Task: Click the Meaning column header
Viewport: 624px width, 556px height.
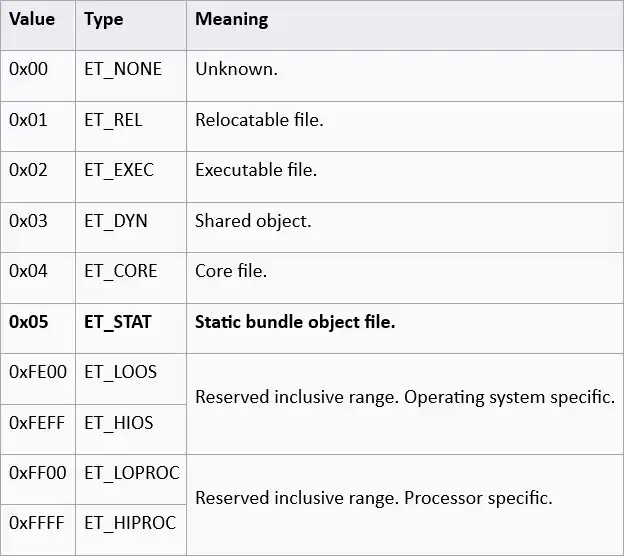Action: (x=405, y=25)
